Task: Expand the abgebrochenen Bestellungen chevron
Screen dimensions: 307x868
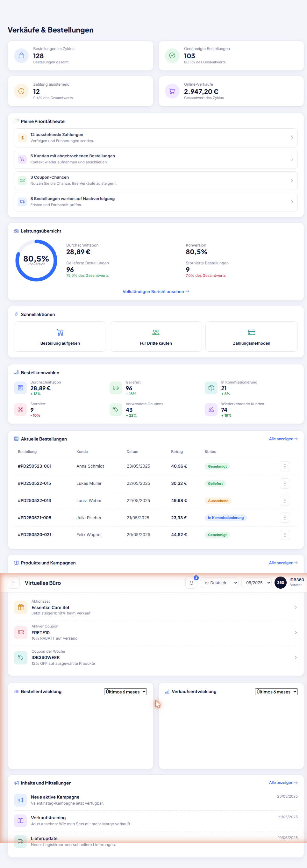Action: (292, 159)
